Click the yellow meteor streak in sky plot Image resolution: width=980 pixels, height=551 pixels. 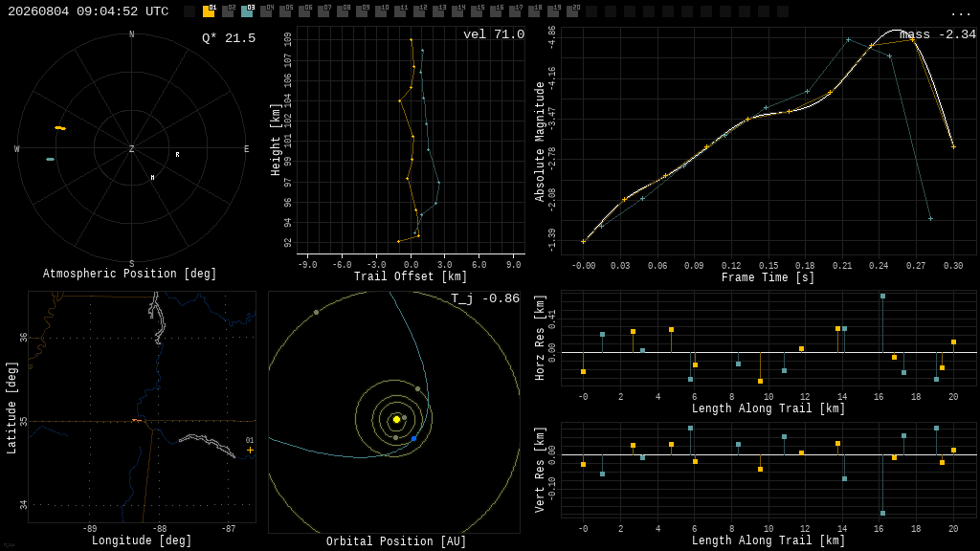(60, 128)
